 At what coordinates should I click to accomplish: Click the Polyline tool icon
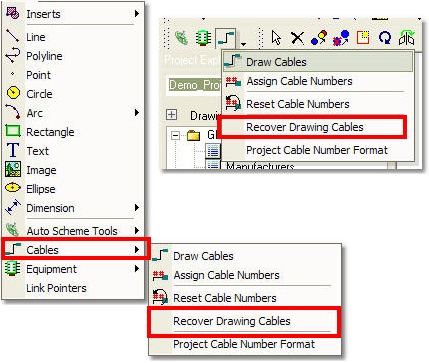(x=13, y=55)
